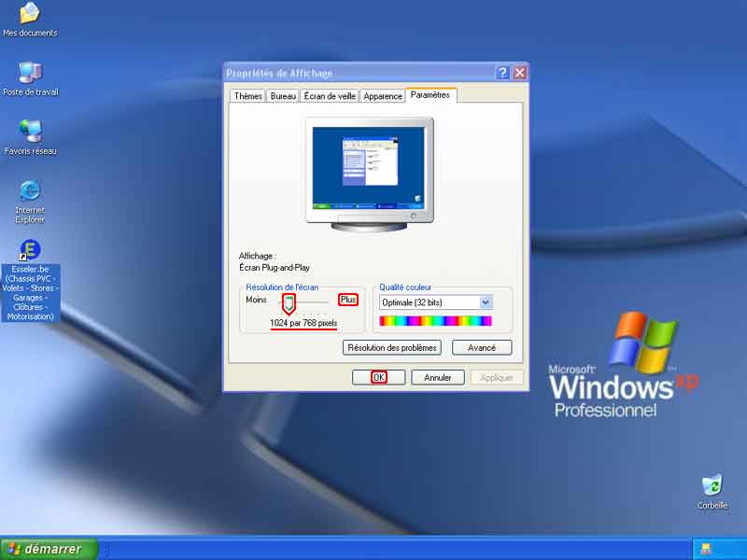Click the system tray icon in taskbar
Image resolution: width=747 pixels, height=560 pixels.
tap(706, 549)
